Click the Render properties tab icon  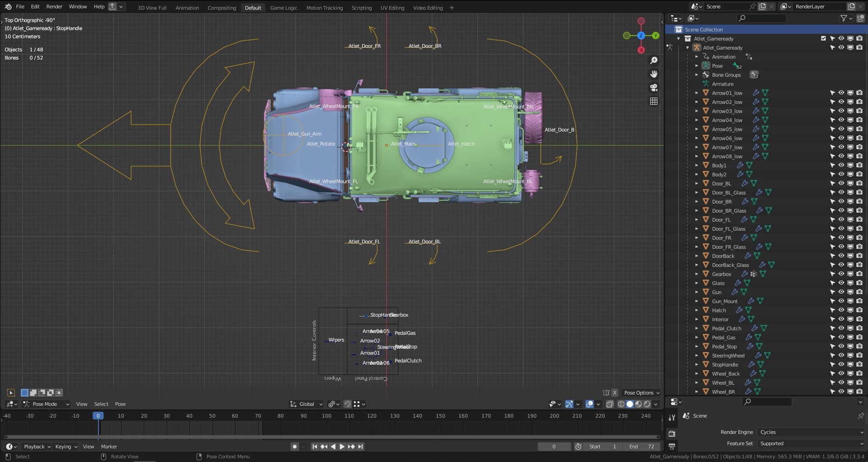[x=672, y=433]
